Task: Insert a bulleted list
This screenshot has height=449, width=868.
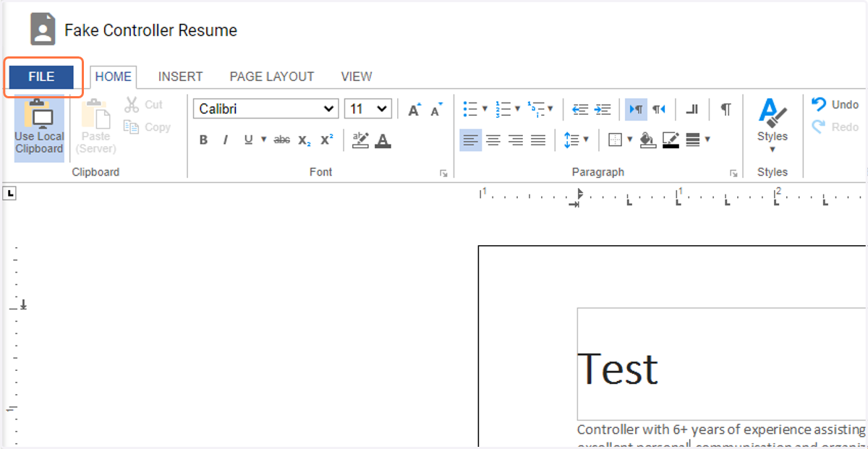Action: pos(470,109)
